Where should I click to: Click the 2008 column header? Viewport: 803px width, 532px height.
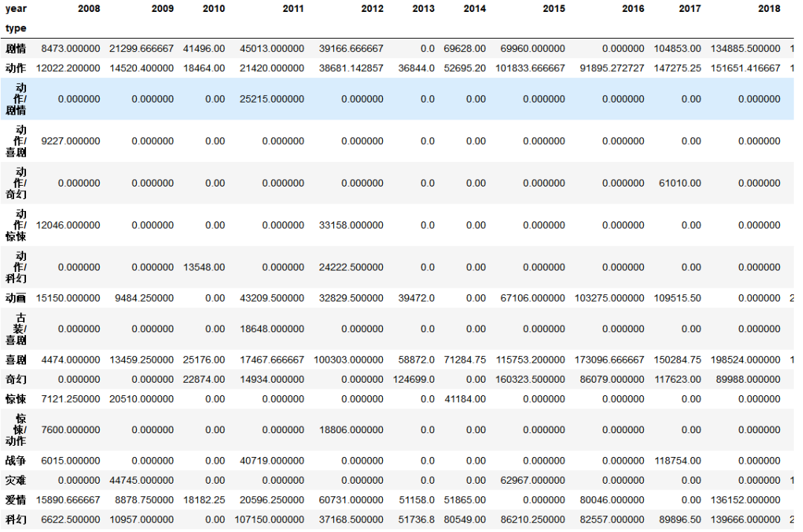click(88, 9)
